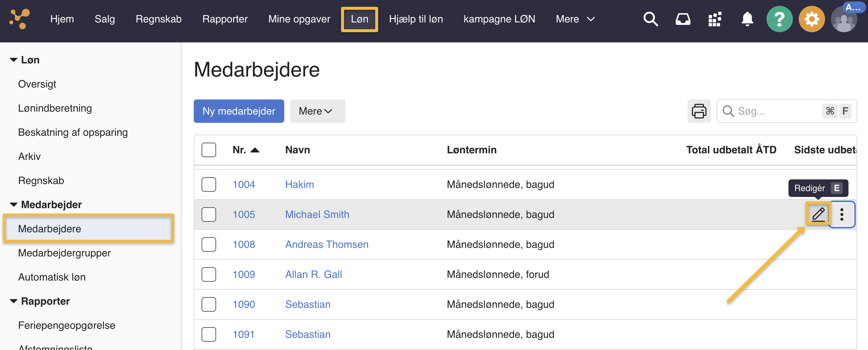Open employee number 1090 link
Image resolution: width=868 pixels, height=350 pixels.
pyautogui.click(x=244, y=304)
